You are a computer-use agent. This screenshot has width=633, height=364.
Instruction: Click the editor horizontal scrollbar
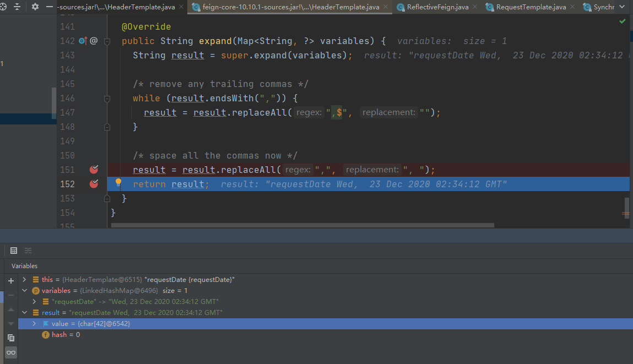[302, 225]
